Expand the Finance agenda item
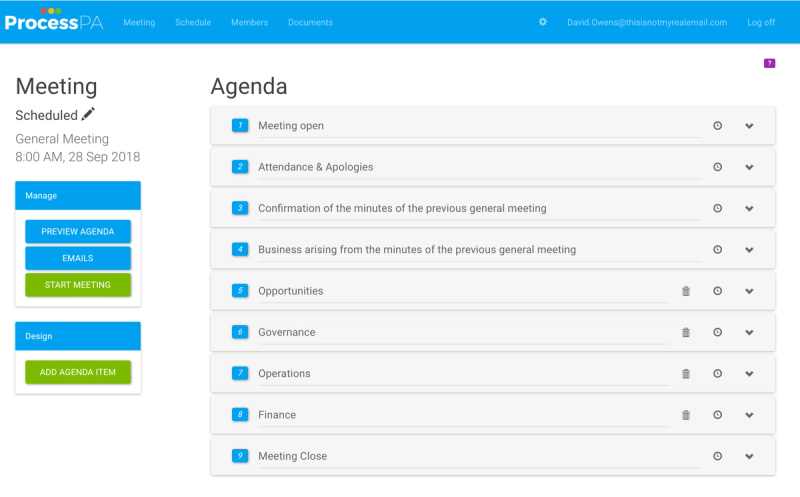 [x=749, y=415]
